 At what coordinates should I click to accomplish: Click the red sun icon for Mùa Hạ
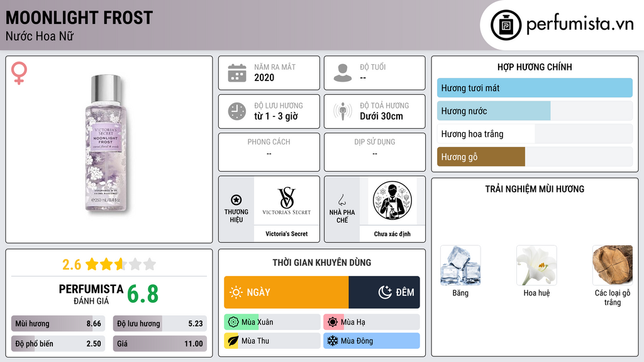(333, 322)
